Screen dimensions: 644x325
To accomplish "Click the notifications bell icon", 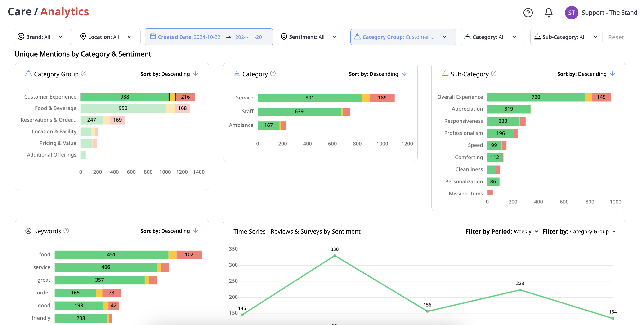I will point(548,13).
